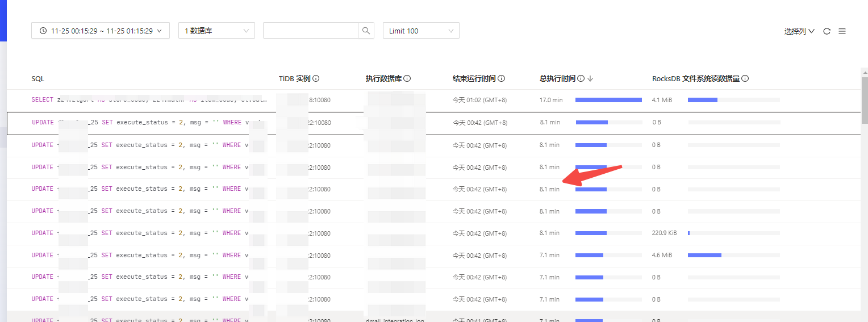Open the time range 11-25 dropdown
Viewport: 868px width, 322px height.
101,31
